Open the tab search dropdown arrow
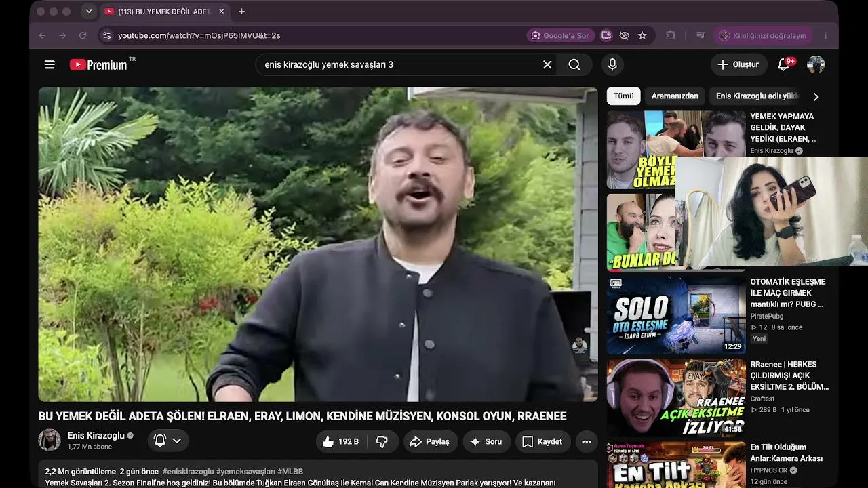 88,12
